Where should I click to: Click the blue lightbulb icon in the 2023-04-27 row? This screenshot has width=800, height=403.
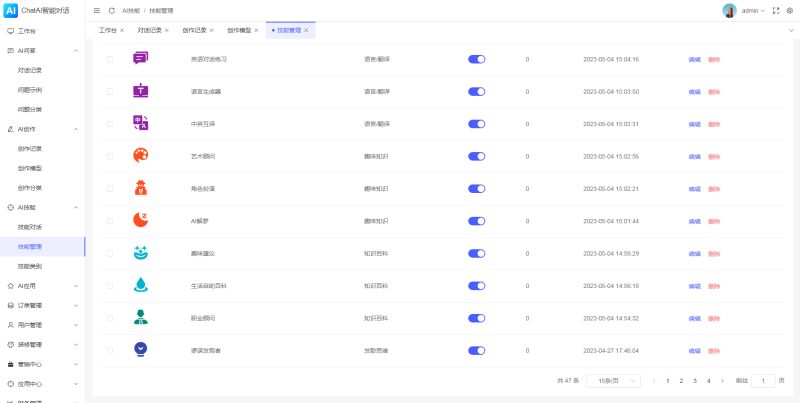pos(140,350)
